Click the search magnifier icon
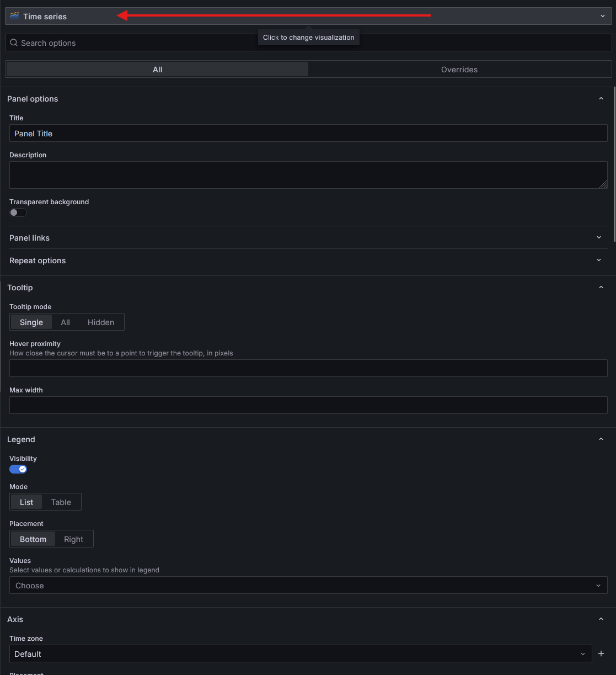 pyautogui.click(x=14, y=42)
